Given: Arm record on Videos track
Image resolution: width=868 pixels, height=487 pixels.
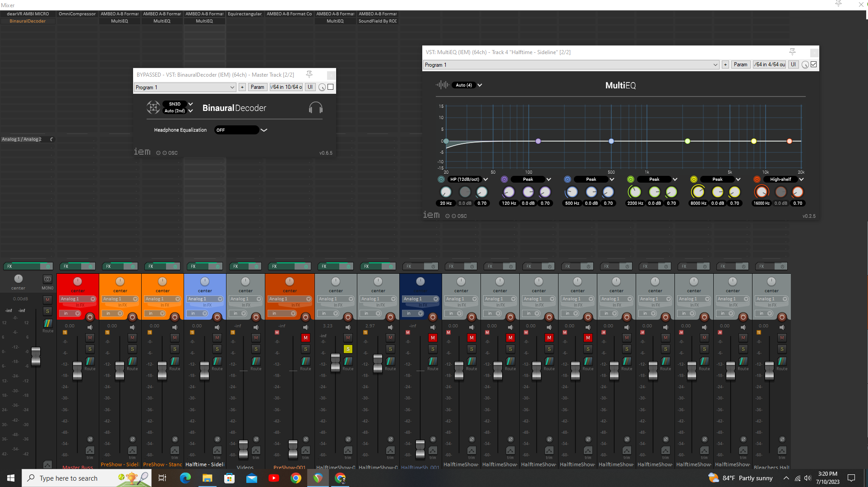Looking at the screenshot, I should pyautogui.click(x=256, y=317).
